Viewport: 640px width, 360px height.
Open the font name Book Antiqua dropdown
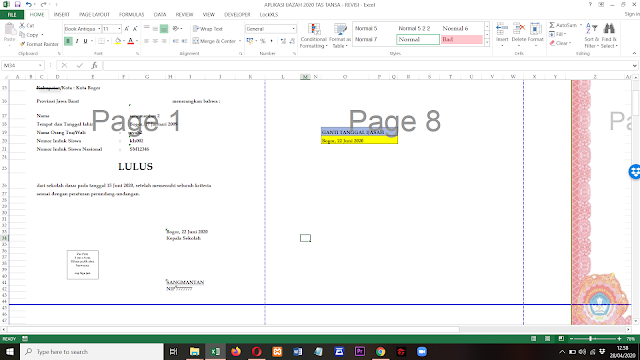[99, 29]
